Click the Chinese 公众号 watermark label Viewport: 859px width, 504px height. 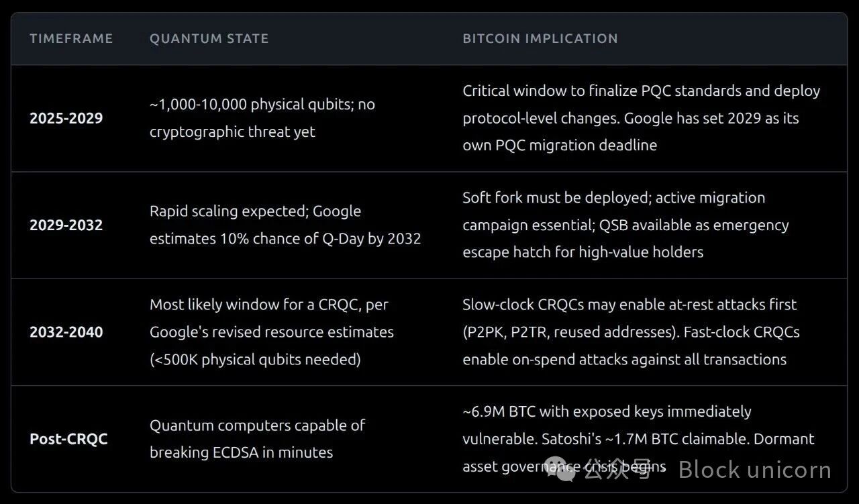coord(617,470)
